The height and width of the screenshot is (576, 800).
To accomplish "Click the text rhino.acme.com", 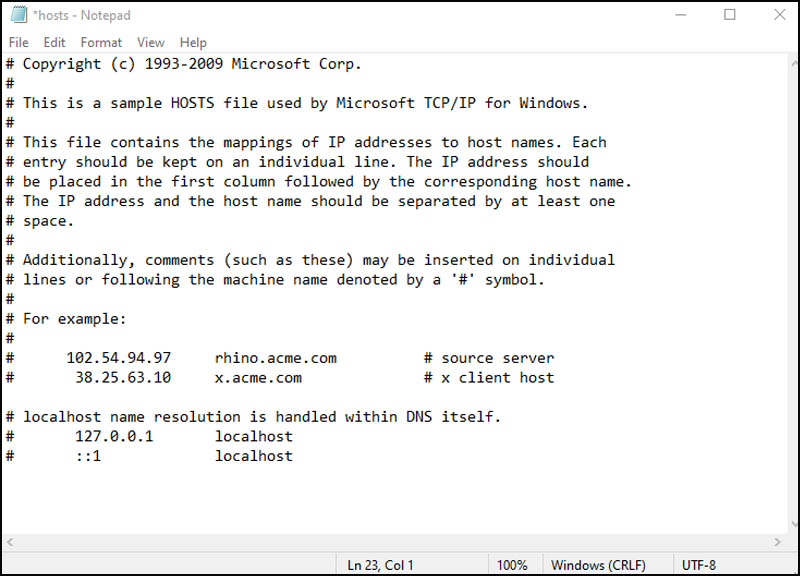I will (275, 357).
